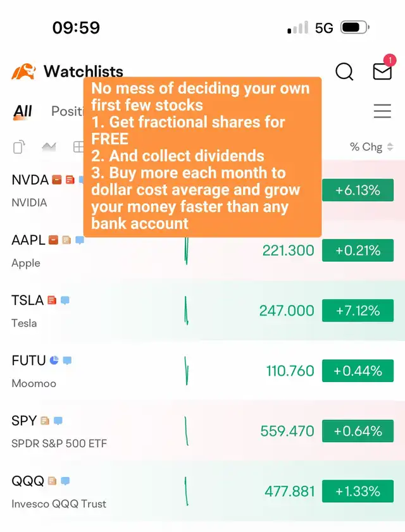405x532 pixels.
Task: Open the search magnifier icon
Action: click(x=344, y=71)
